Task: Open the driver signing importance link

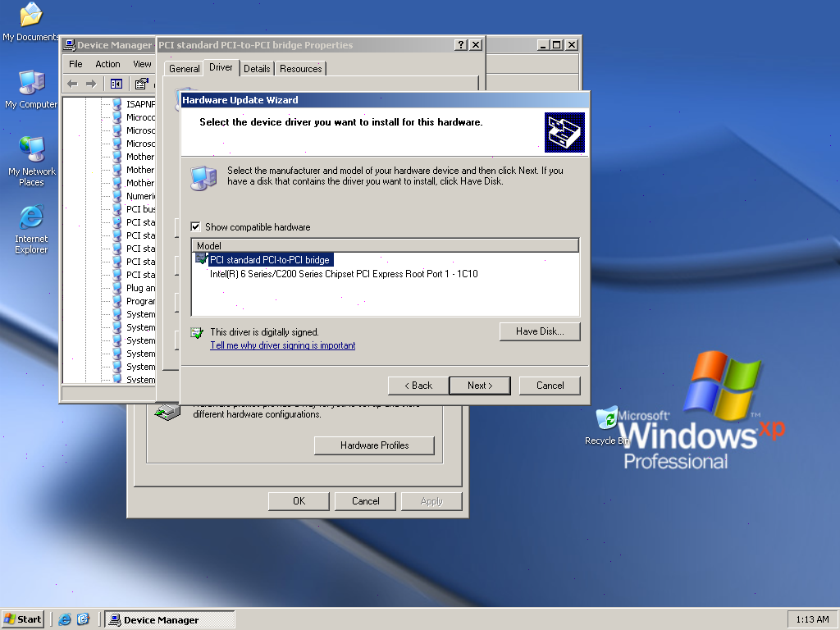Action: coord(282,345)
